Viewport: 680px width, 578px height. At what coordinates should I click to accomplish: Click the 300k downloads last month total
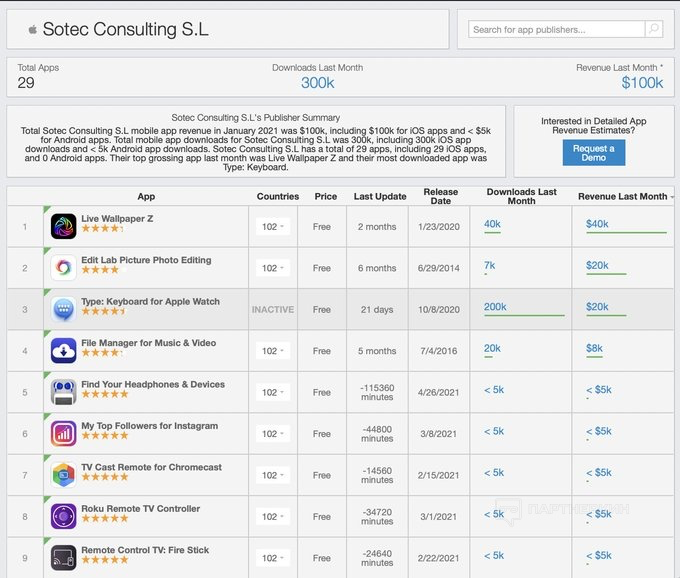(x=317, y=82)
